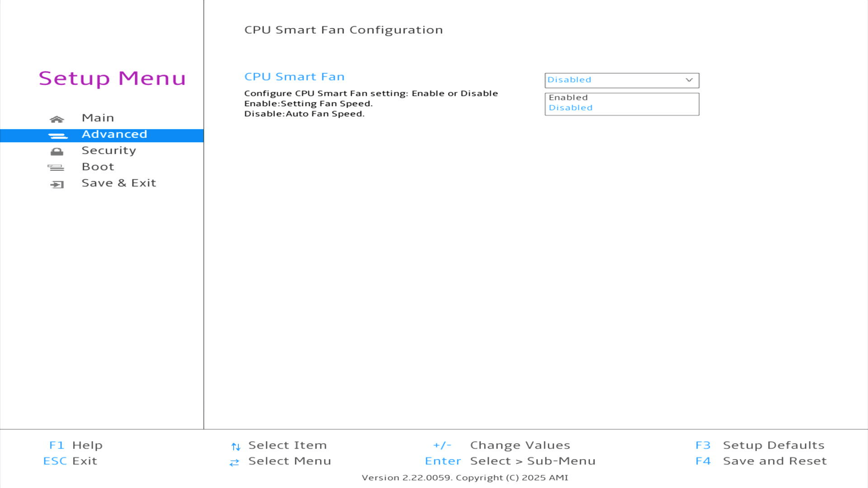The image size is (868, 488).
Task: Open the Main menu section
Action: pos(98,118)
